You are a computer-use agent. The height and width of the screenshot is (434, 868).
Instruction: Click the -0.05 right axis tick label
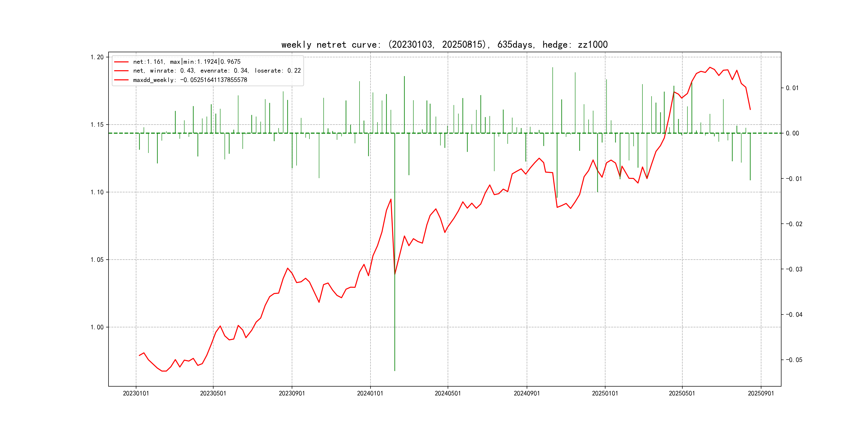tap(794, 360)
